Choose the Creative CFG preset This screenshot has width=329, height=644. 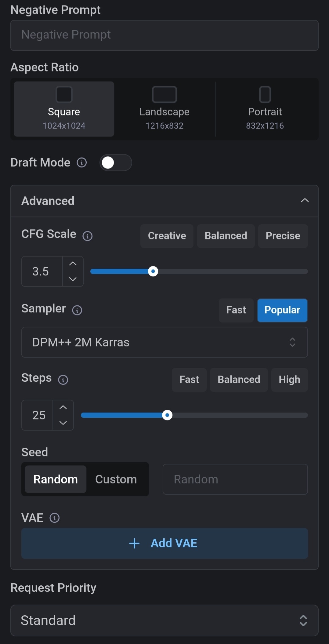coord(167,236)
